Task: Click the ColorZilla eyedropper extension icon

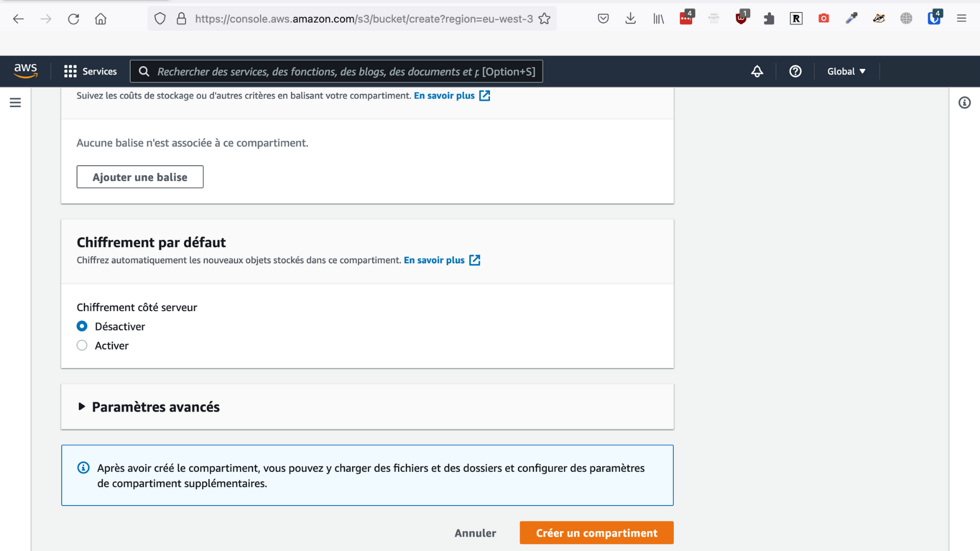Action: 851,18
